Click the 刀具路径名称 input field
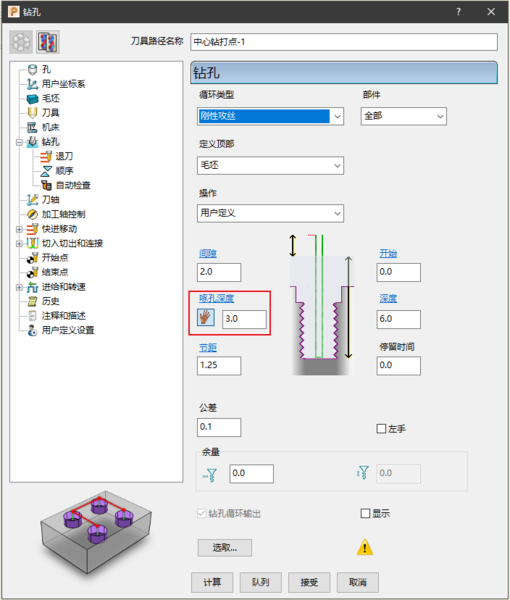The width and height of the screenshot is (510, 600). coord(344,42)
